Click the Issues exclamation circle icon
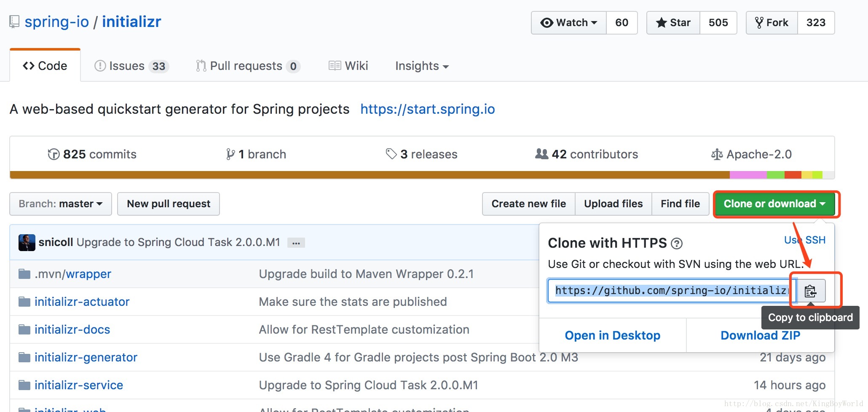868x412 pixels. coord(100,66)
